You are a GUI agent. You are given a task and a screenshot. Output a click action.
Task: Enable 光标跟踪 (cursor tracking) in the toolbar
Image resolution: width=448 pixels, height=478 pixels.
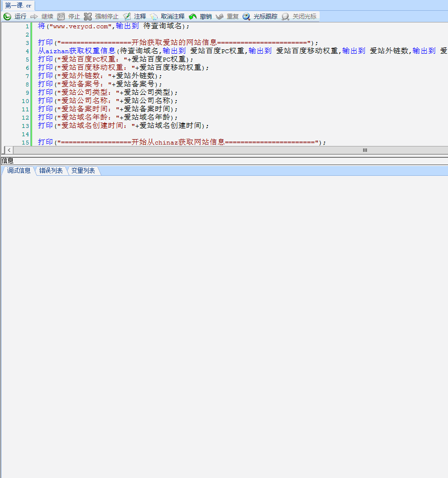[x=246, y=17]
